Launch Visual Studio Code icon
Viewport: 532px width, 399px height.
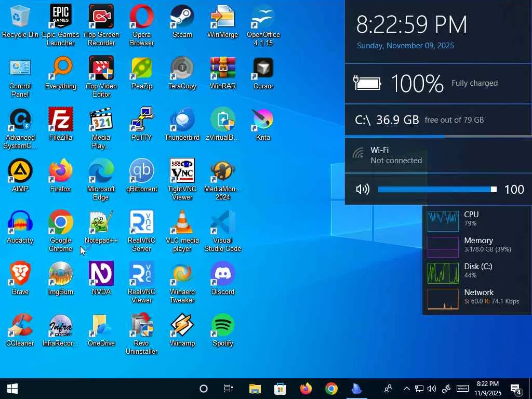point(222,231)
